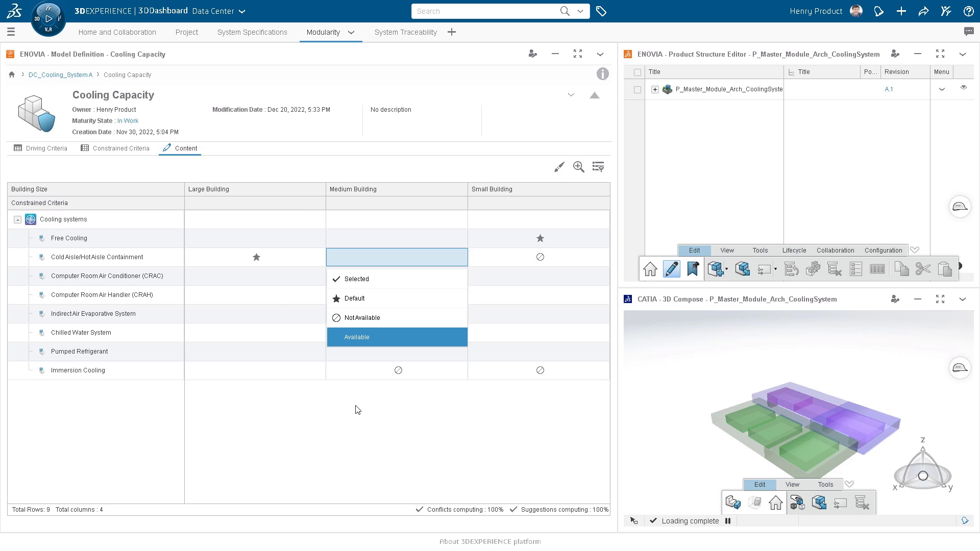
Task: Click the Large Building default star for Cold Aisle
Action: [256, 257]
